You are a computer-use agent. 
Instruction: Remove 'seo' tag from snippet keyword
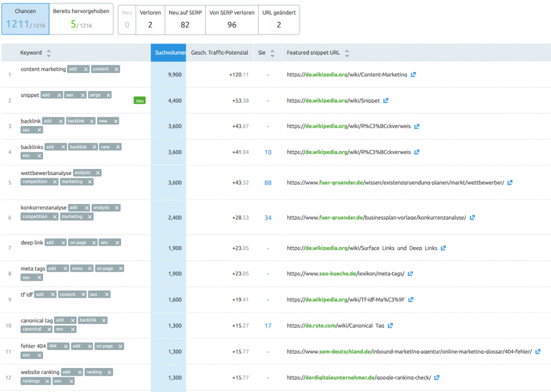(x=83, y=95)
